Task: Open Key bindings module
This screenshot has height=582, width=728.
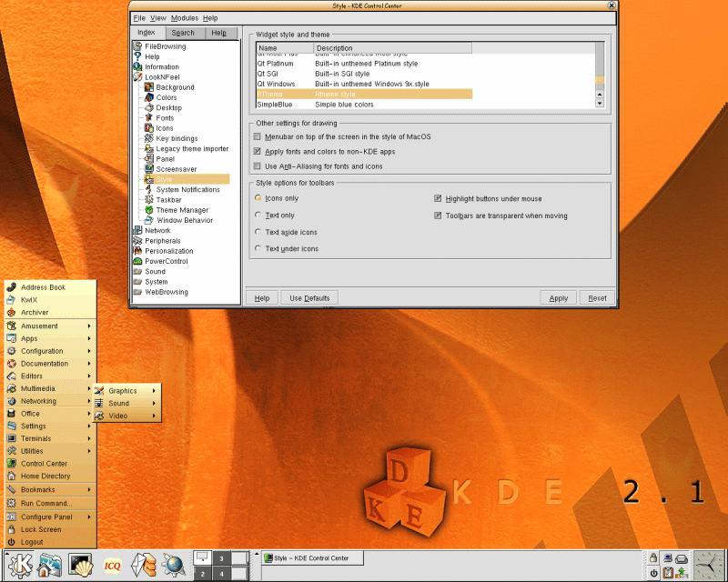Action: [171, 138]
